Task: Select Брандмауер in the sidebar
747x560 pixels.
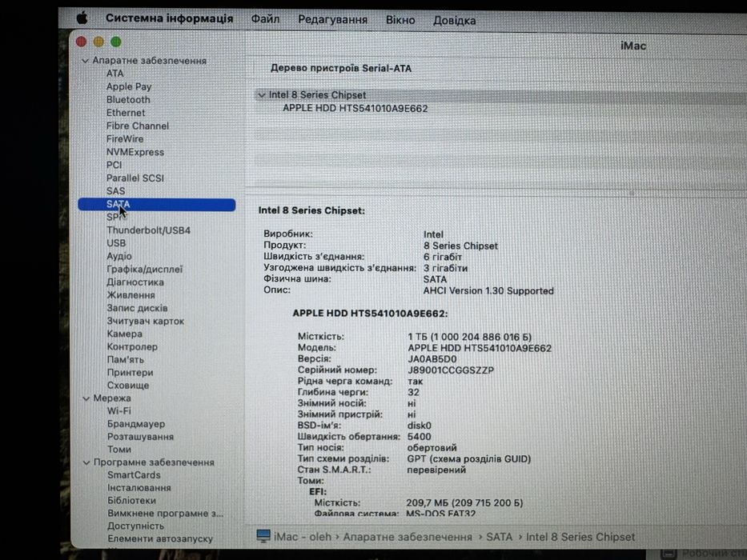Action: (136, 424)
